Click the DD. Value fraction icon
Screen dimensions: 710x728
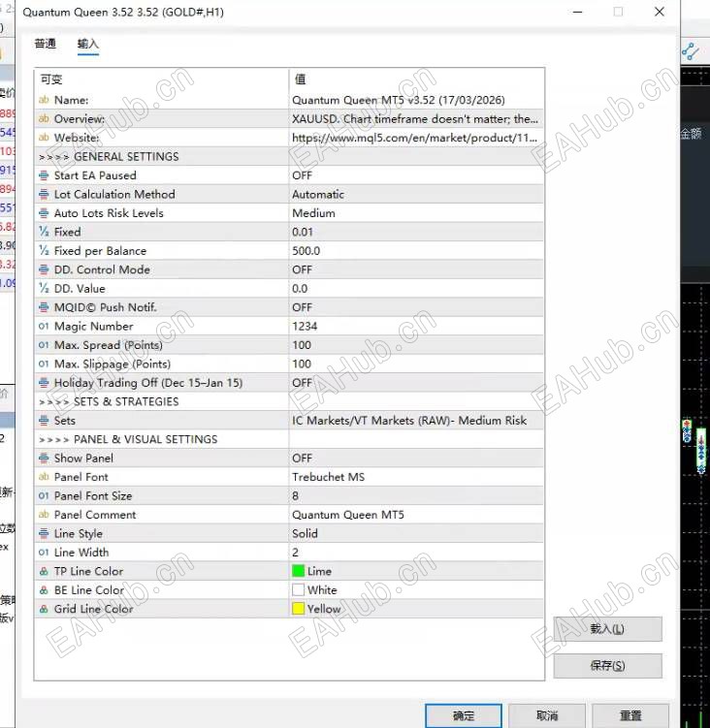pos(44,288)
